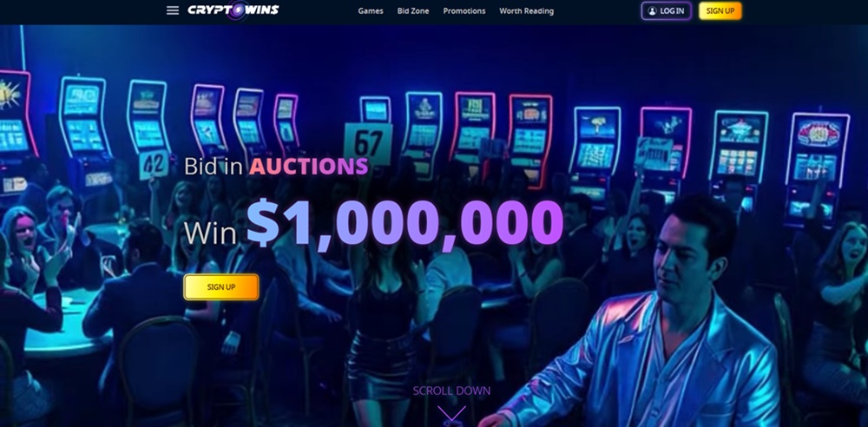Click the SCROLL DOWN text

(451, 391)
